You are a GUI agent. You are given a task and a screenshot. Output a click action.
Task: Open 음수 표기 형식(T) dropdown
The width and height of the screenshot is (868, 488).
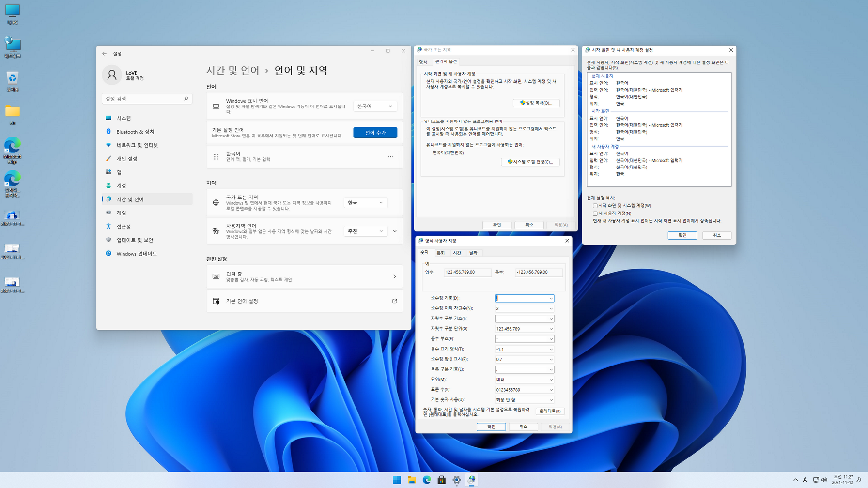tap(524, 349)
